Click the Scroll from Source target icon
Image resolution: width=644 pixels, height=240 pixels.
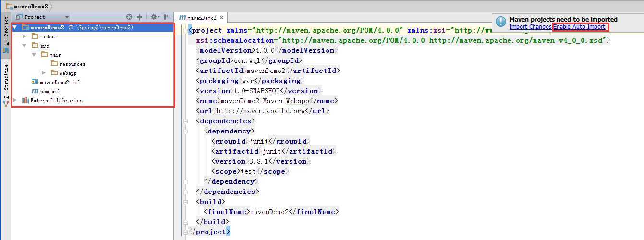(129, 17)
